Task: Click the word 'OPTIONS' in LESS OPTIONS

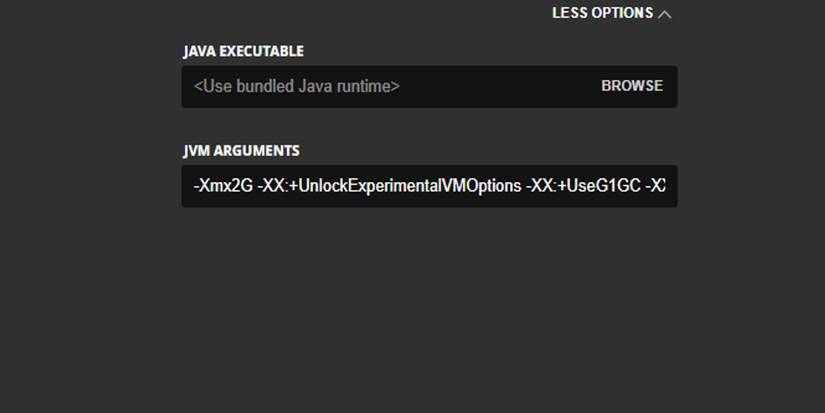Action: tap(623, 14)
